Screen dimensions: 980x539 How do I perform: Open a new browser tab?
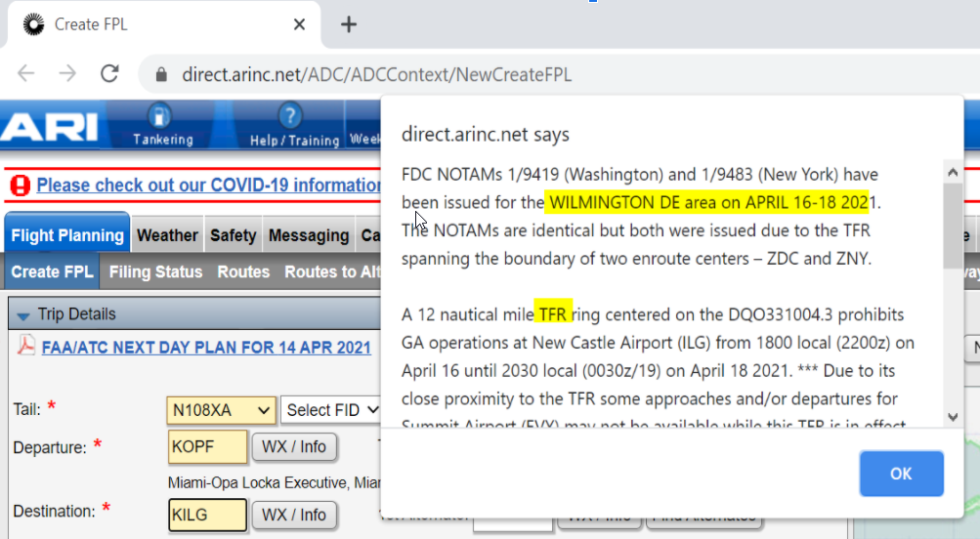pyautogui.click(x=349, y=24)
